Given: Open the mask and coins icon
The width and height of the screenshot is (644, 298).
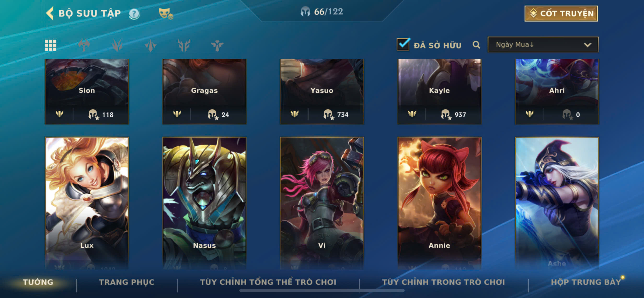Looking at the screenshot, I should coord(166,13).
